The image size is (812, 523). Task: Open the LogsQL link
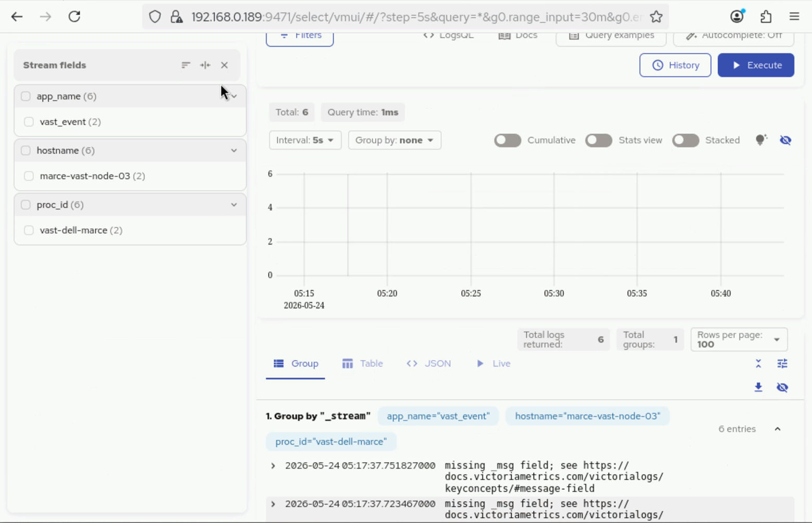tap(448, 35)
